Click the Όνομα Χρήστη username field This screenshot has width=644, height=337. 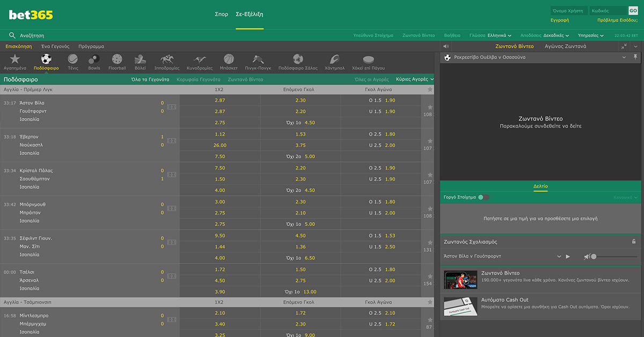pos(568,11)
